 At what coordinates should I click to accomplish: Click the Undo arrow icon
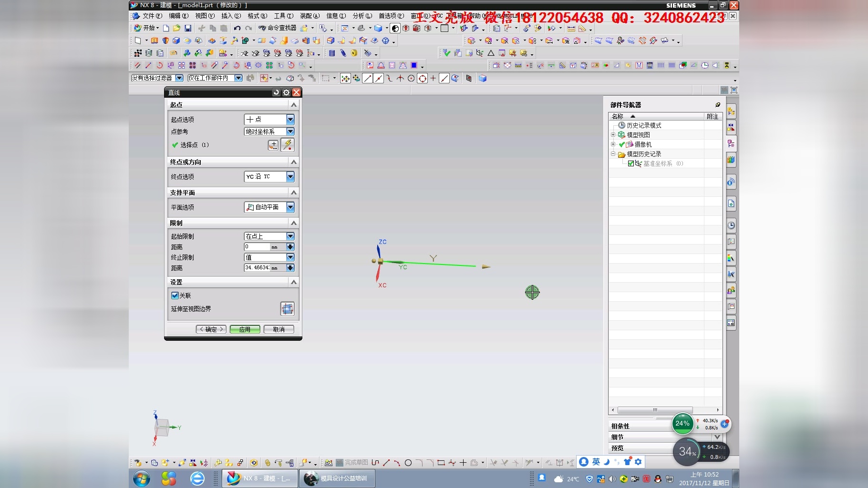coord(237,28)
